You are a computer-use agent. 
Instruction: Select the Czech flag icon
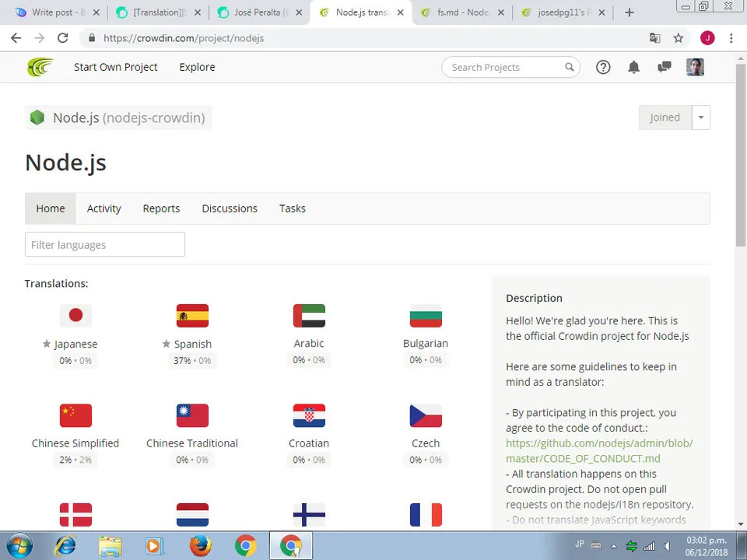click(x=426, y=415)
